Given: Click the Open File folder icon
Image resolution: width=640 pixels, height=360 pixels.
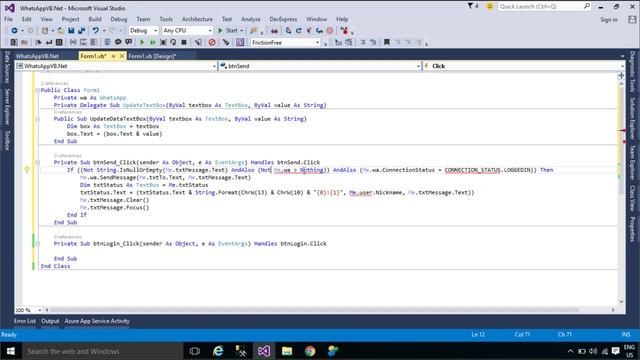Looking at the screenshot, I should click(x=60, y=31).
